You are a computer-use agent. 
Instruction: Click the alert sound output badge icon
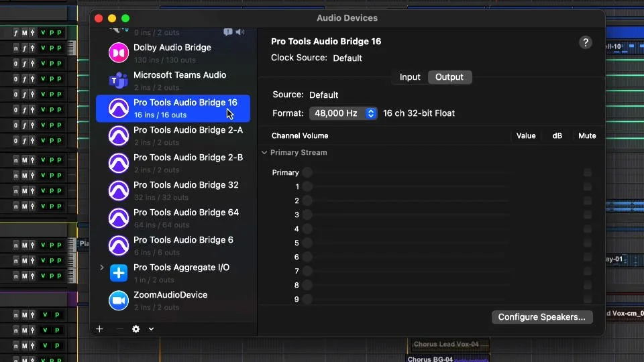(228, 32)
